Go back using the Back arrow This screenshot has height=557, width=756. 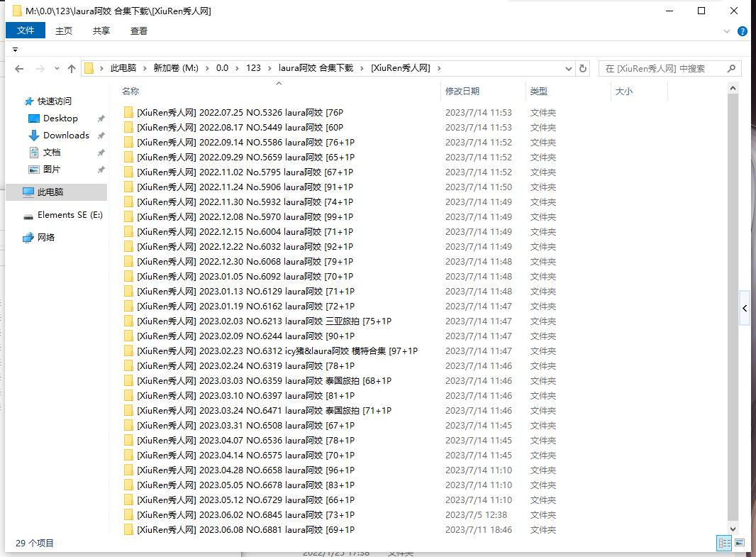coord(19,69)
